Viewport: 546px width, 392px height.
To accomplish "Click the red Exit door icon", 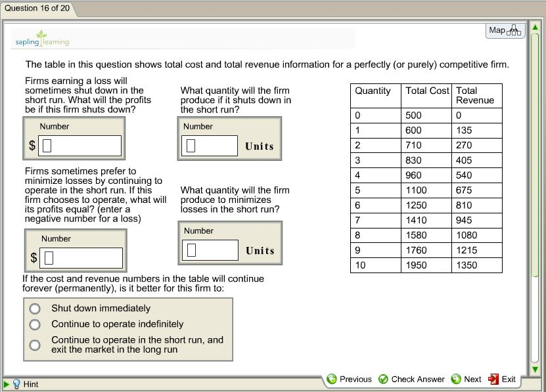I will 493,379.
